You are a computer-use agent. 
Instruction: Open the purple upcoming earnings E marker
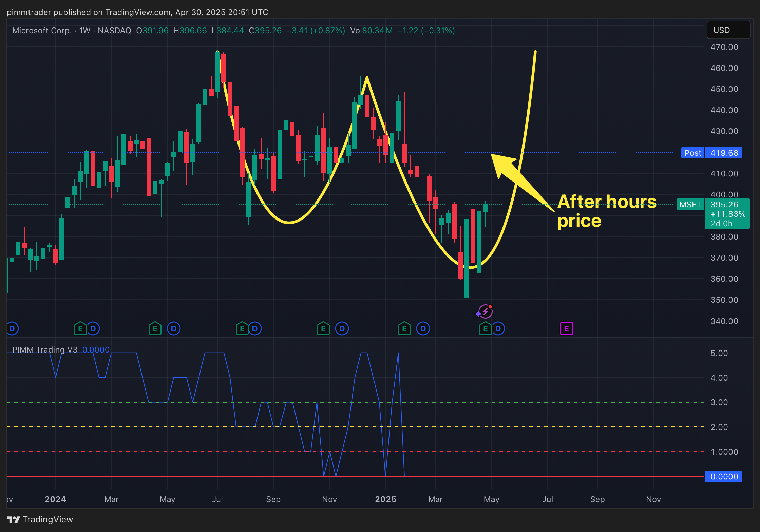click(x=566, y=328)
